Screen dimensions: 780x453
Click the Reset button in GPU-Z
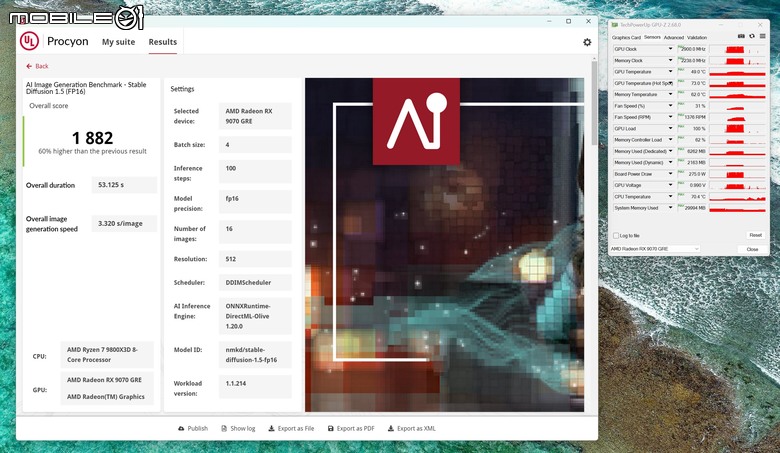pos(755,235)
